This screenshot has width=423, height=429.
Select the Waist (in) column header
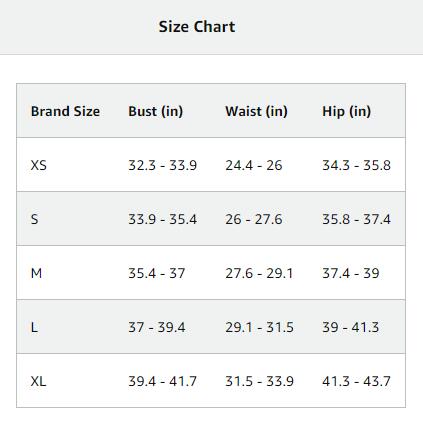tap(256, 111)
